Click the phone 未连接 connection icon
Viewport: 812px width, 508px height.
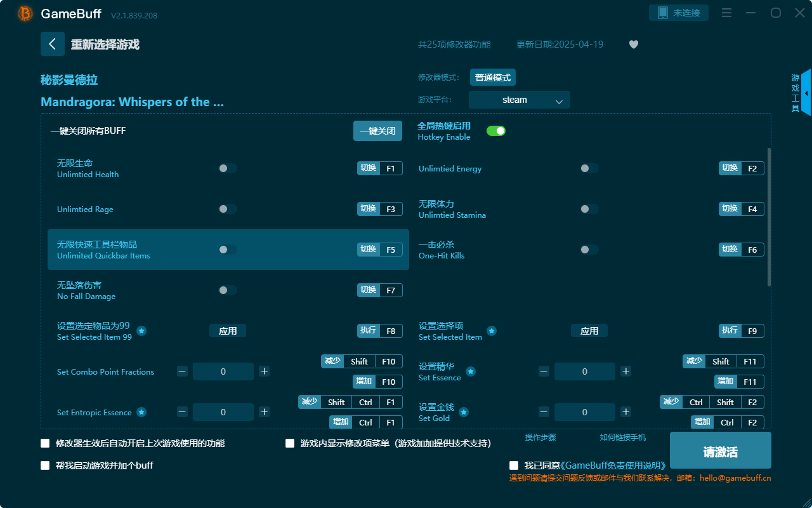click(678, 12)
